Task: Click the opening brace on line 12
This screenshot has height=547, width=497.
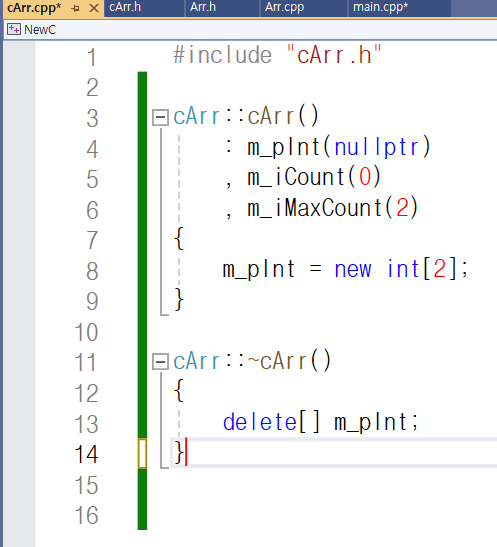Action: tap(179, 391)
